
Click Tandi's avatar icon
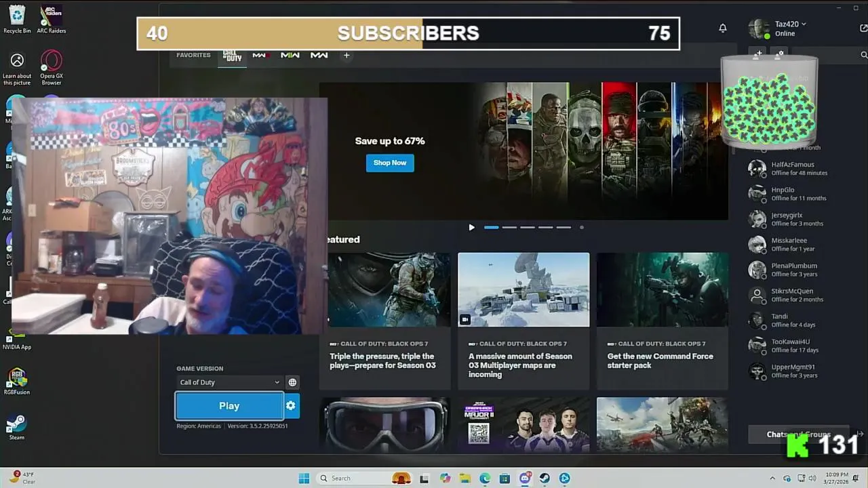[x=757, y=321]
